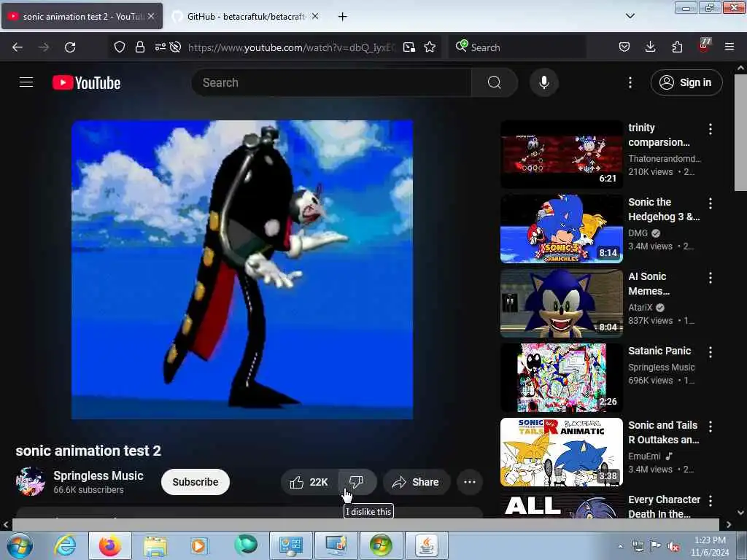Open options menu for trinity comparsion video
The width and height of the screenshot is (747, 560).
[711, 129]
